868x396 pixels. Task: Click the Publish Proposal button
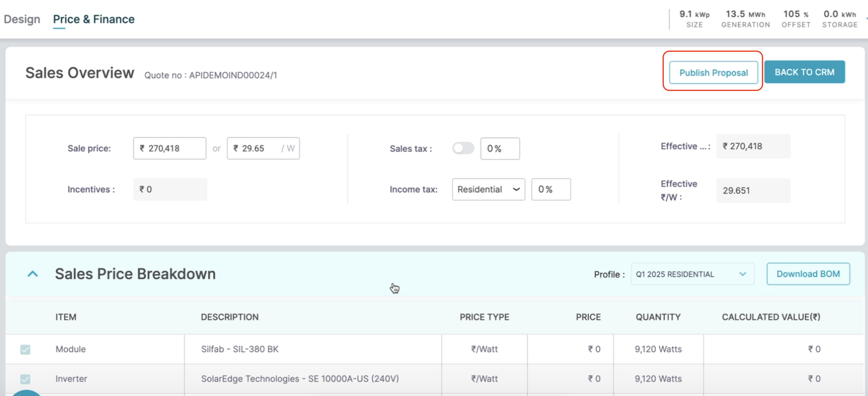click(713, 72)
